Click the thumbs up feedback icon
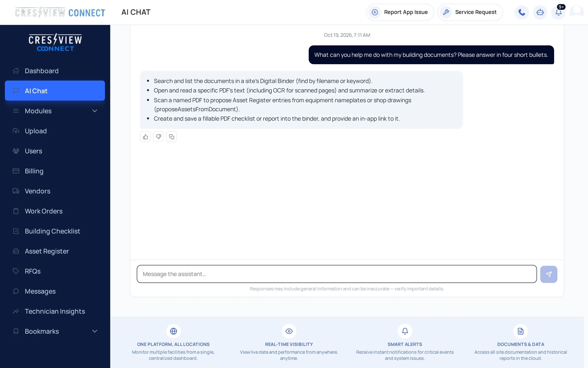The width and height of the screenshot is (588, 368). pos(145,137)
